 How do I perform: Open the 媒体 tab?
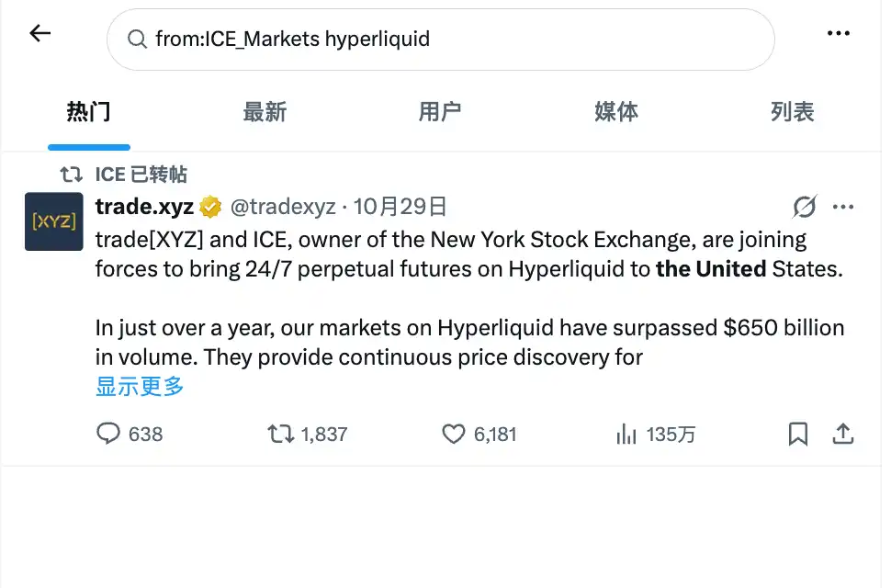pos(616,112)
